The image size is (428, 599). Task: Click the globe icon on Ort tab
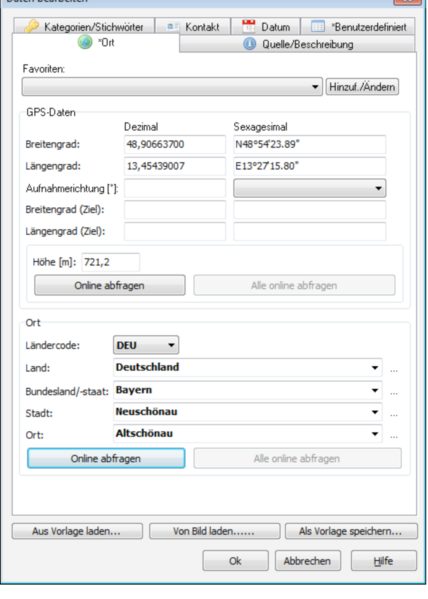85,42
